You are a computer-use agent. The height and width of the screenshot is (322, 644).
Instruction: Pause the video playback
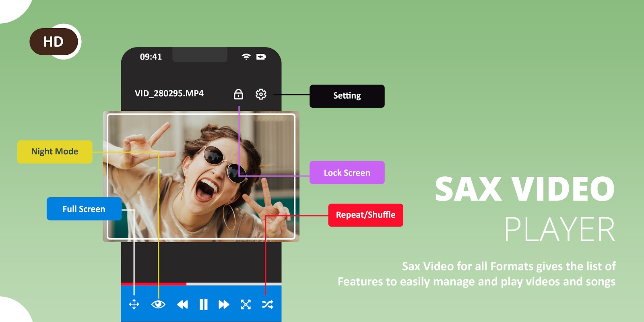coord(204,304)
